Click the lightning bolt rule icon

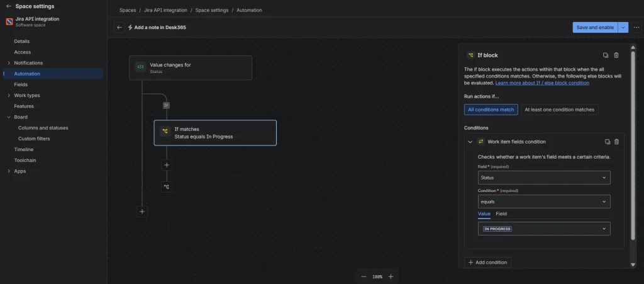tap(130, 28)
